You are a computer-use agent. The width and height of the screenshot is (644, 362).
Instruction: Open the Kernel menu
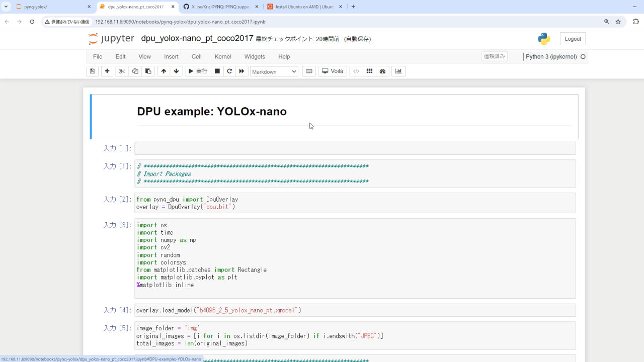pos(222,57)
